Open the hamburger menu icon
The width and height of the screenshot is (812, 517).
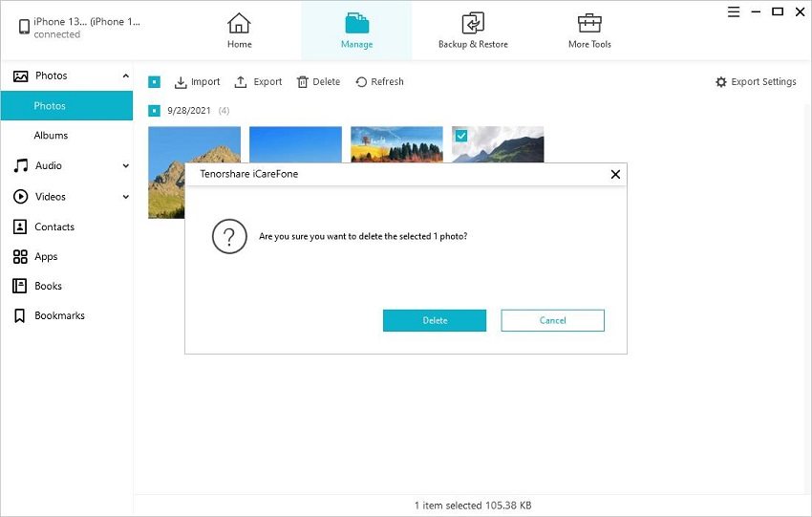pos(734,11)
